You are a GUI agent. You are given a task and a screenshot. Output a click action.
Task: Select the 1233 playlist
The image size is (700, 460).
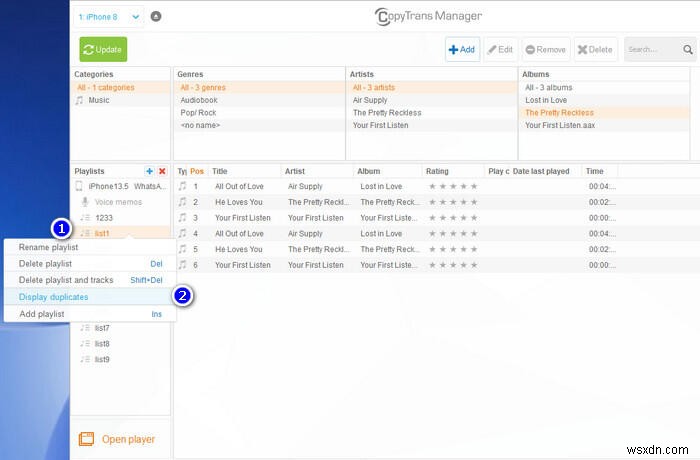point(121,217)
